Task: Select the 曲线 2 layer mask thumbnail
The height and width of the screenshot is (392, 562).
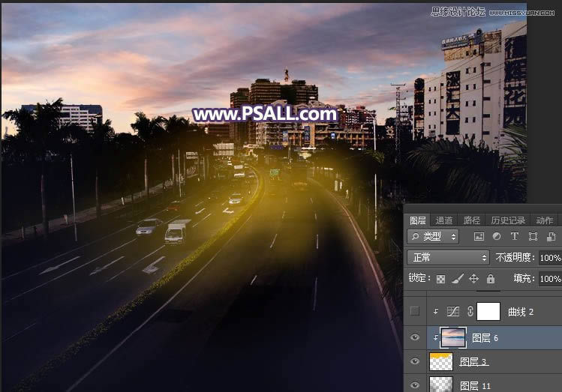Action: tap(489, 311)
